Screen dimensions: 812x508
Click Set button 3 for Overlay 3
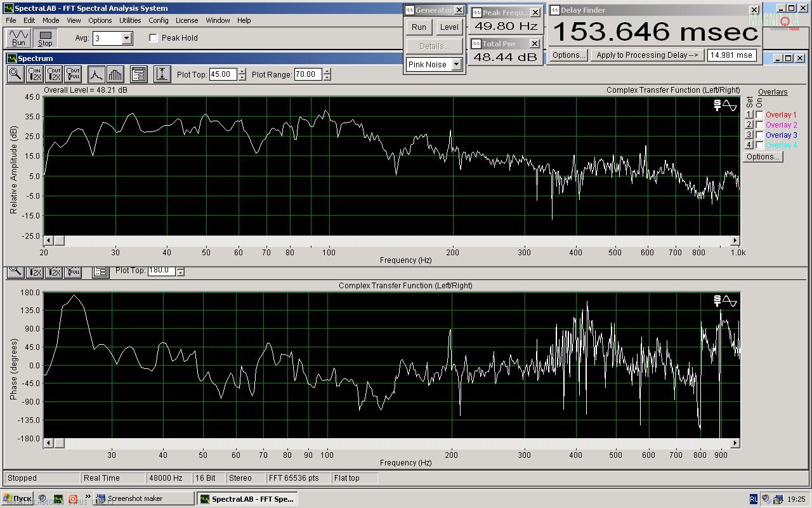(x=749, y=135)
